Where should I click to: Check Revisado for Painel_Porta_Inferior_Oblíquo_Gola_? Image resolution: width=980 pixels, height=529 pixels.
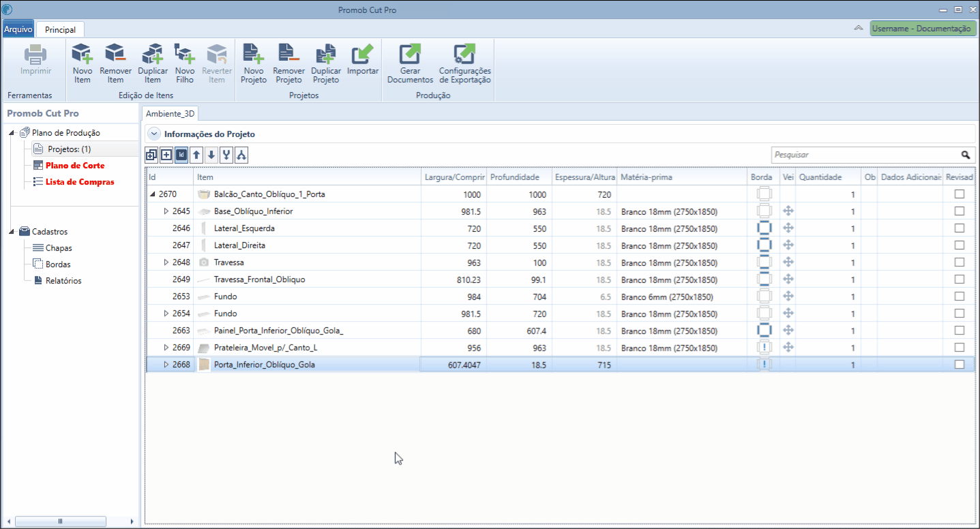(x=960, y=330)
